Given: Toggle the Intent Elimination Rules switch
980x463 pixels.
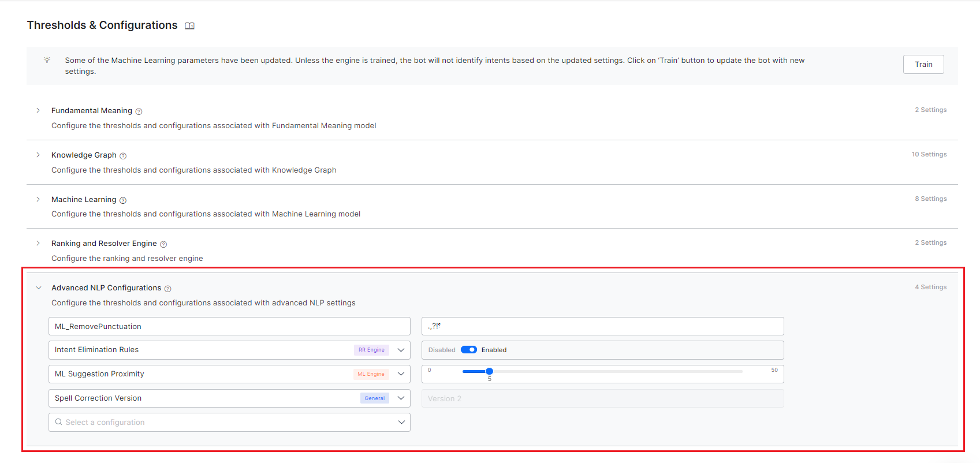Looking at the screenshot, I should 468,350.
